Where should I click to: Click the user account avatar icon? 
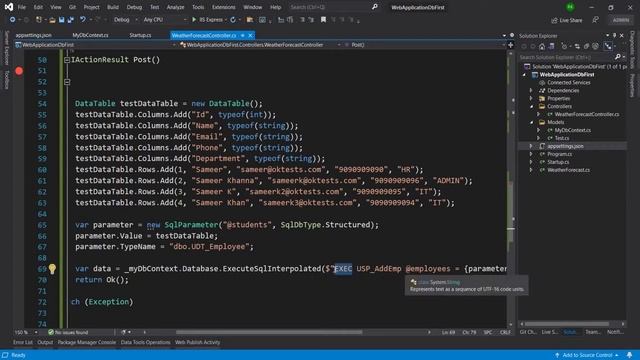[570, 7]
